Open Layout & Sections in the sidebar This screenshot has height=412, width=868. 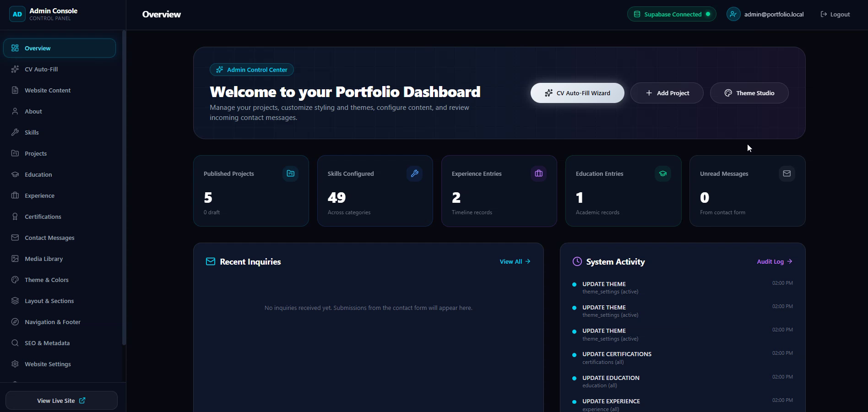(x=60, y=301)
